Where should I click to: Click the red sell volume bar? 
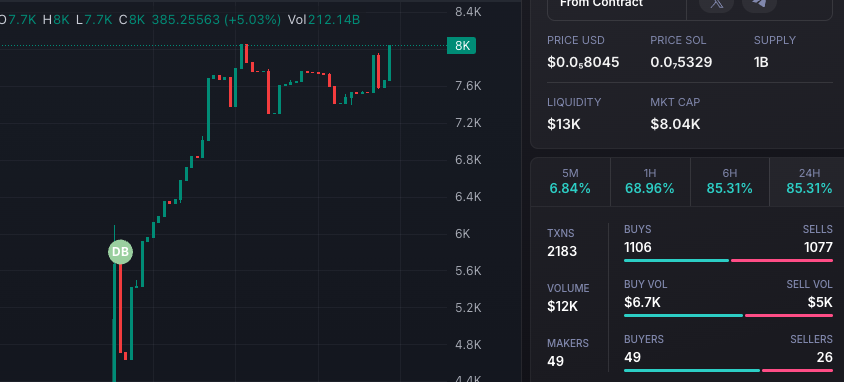(789, 315)
